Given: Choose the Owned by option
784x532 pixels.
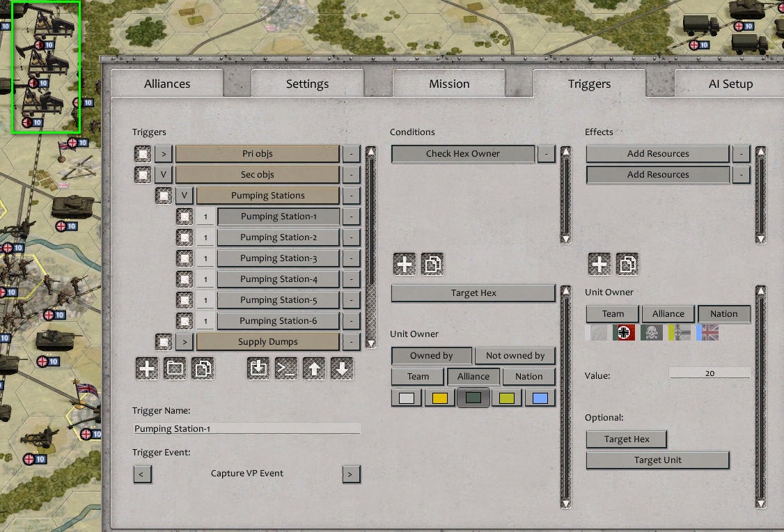Looking at the screenshot, I should [x=432, y=356].
